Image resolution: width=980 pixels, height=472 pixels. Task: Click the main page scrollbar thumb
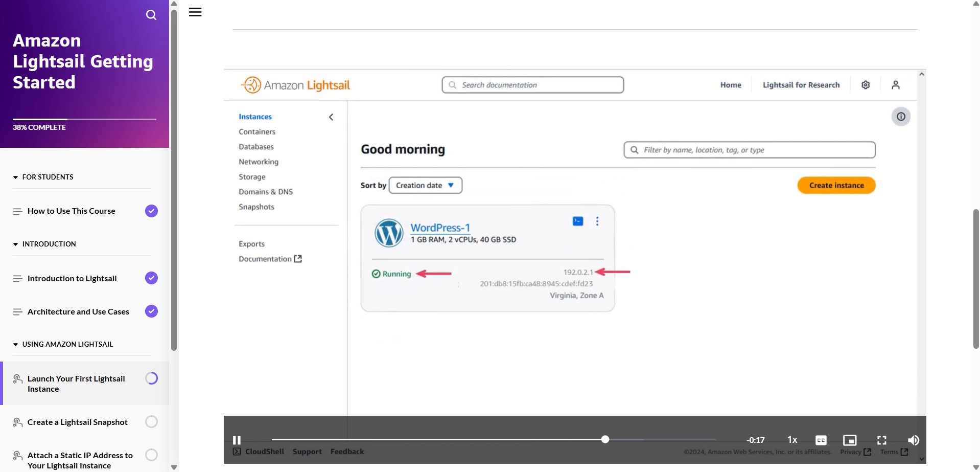click(x=976, y=279)
